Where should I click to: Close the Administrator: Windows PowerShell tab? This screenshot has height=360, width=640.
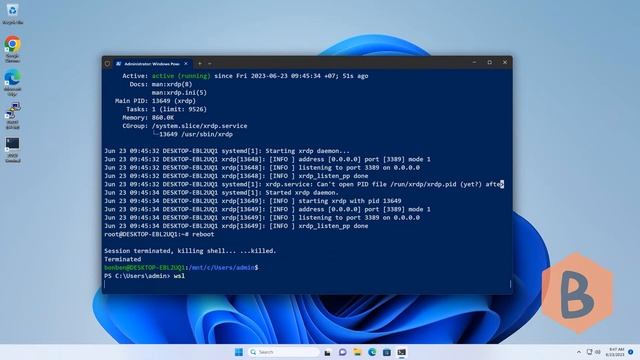186,64
